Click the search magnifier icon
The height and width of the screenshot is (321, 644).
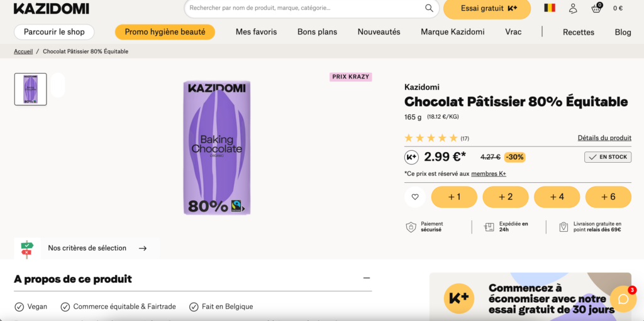pyautogui.click(x=429, y=8)
